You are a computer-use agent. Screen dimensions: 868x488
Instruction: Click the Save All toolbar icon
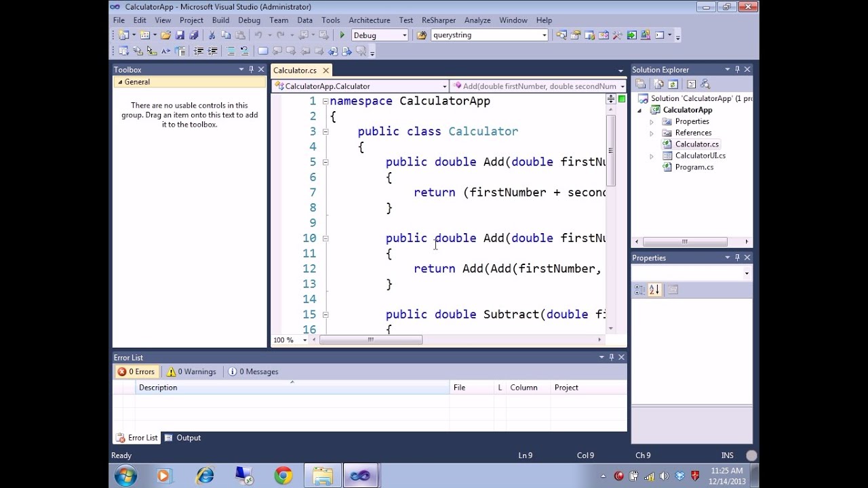(194, 35)
